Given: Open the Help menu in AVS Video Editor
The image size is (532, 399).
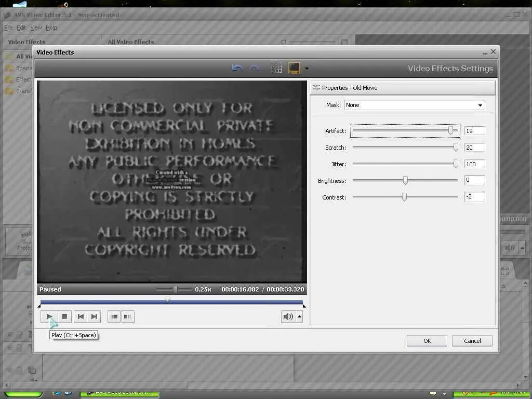Looking at the screenshot, I should click(x=51, y=28).
